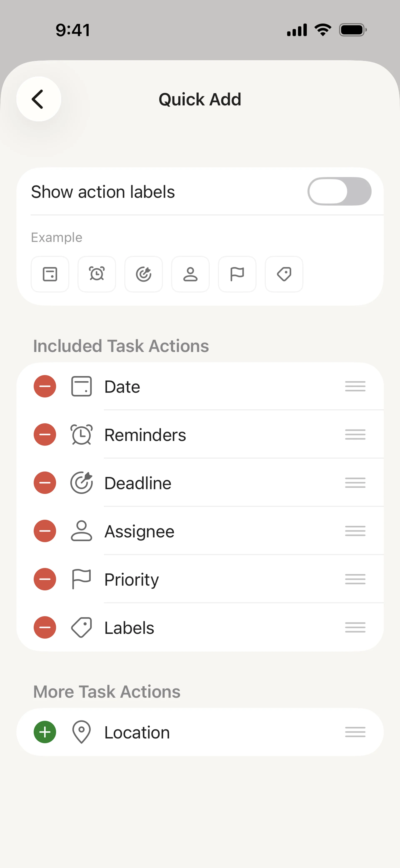400x868 pixels.
Task: Toggle the Show action labels switch
Action: (339, 191)
